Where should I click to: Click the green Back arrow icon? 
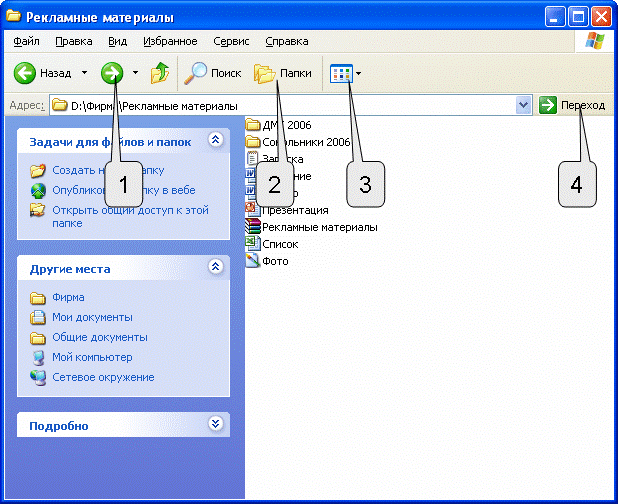coord(24,73)
